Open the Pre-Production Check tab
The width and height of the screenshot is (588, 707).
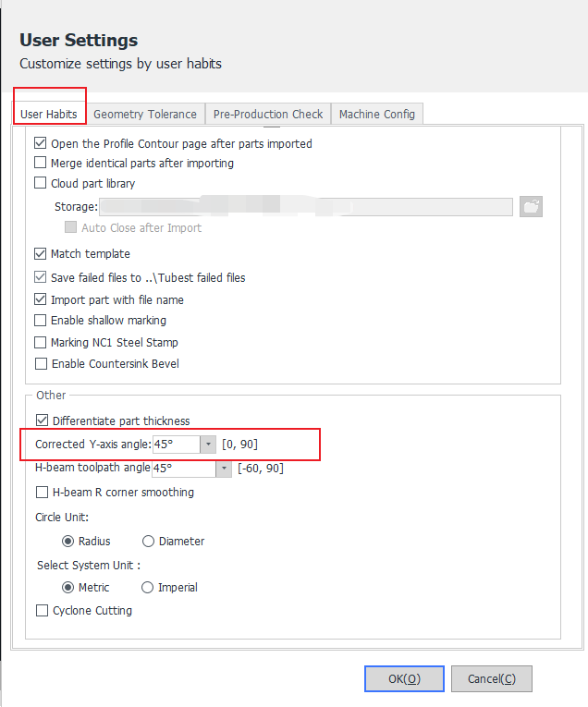(268, 114)
